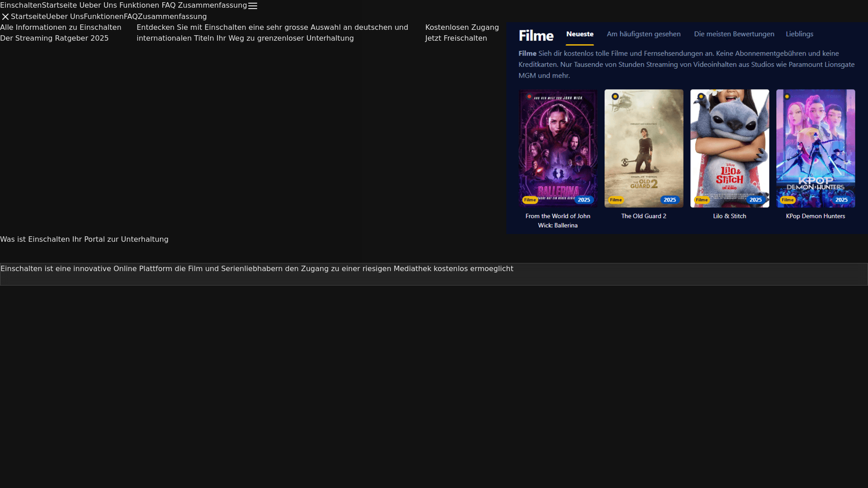Image resolution: width=868 pixels, height=488 pixels.
Task: Click the yellow dot on KPop Demon Hunters poster
Action: coord(787,96)
